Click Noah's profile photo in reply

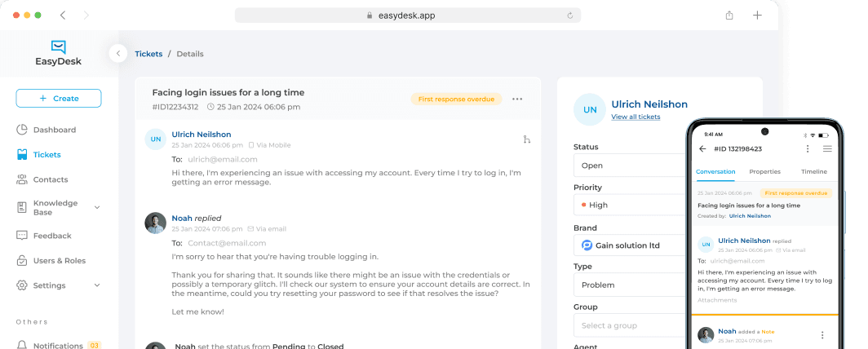click(156, 223)
